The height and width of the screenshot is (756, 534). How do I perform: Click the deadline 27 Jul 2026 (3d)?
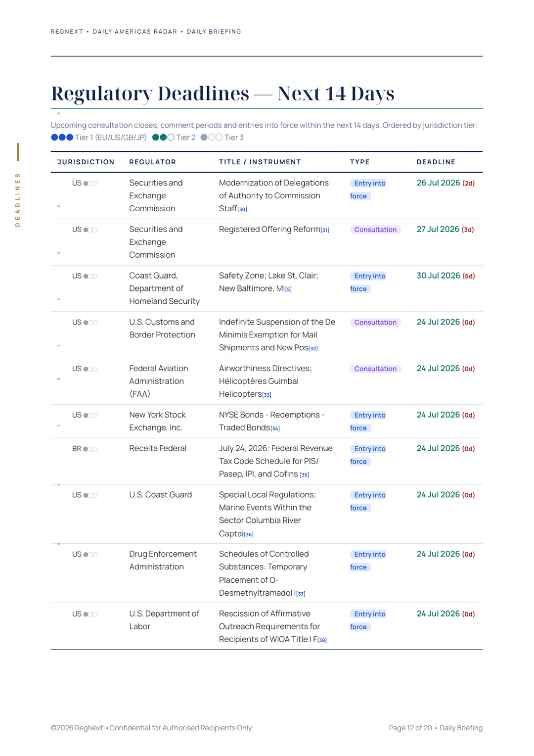coord(445,230)
